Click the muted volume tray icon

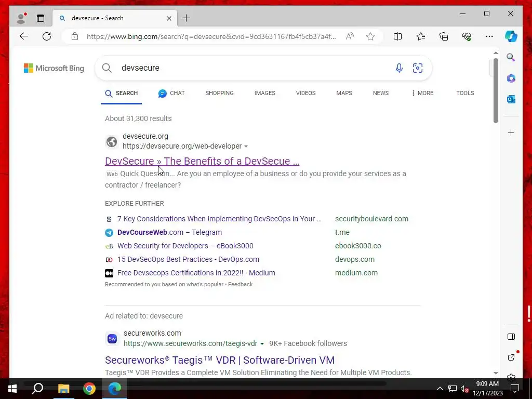pos(464,389)
